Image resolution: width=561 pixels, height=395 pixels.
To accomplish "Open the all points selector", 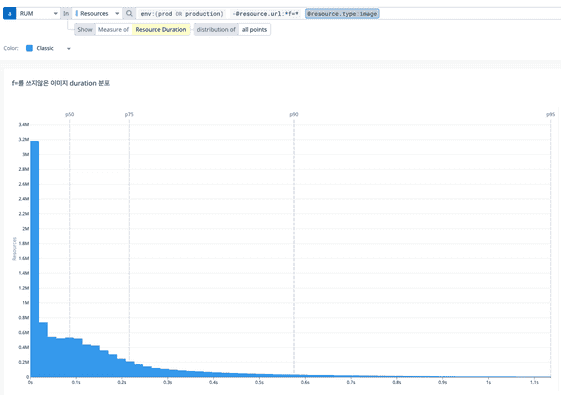I will click(x=254, y=30).
